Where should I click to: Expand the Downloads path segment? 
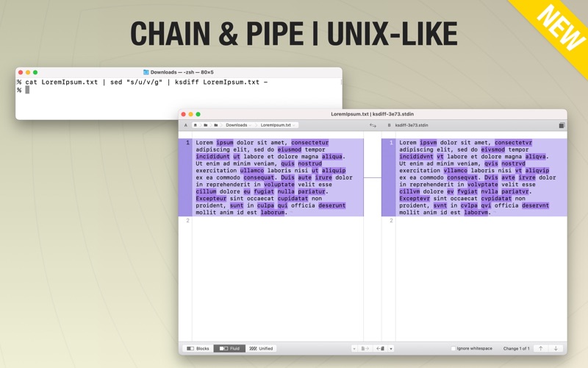(238, 125)
